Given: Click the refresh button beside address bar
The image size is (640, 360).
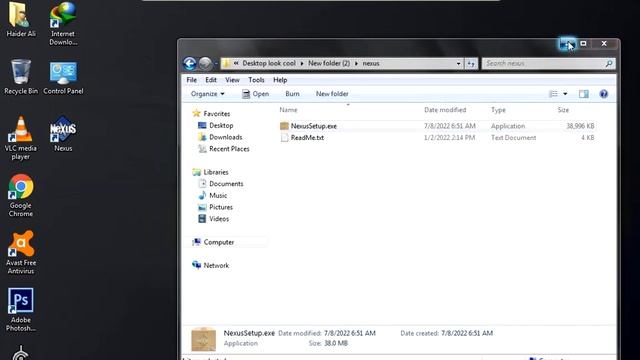Looking at the screenshot, I should coord(471,63).
